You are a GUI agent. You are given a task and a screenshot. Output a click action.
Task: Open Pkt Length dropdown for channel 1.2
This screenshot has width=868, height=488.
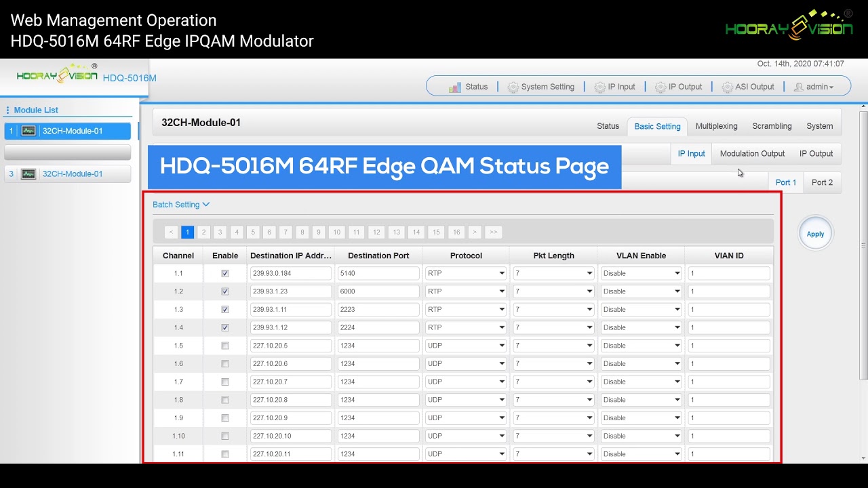pyautogui.click(x=553, y=291)
